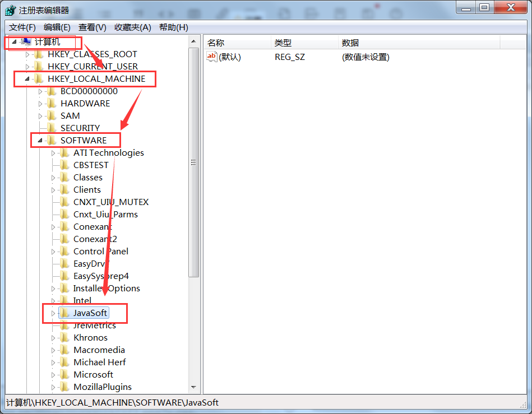
Task: Sort by the 数据 column header
Action: tap(419, 43)
